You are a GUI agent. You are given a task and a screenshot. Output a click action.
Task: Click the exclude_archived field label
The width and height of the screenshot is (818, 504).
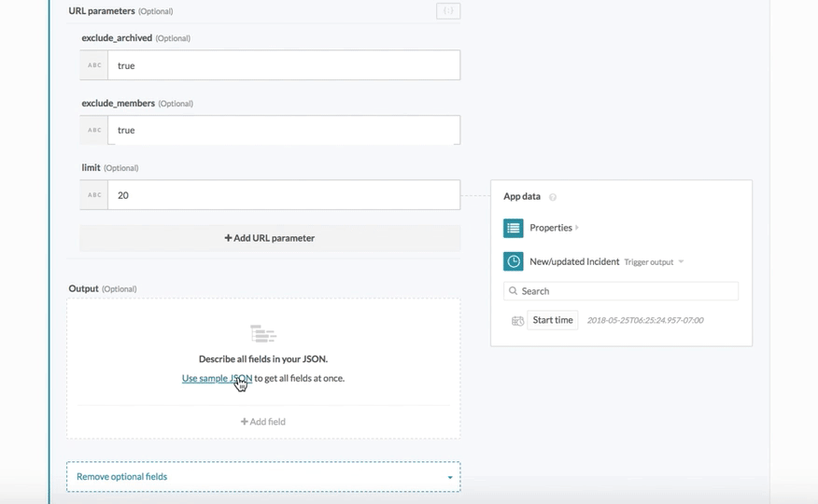[x=117, y=38]
